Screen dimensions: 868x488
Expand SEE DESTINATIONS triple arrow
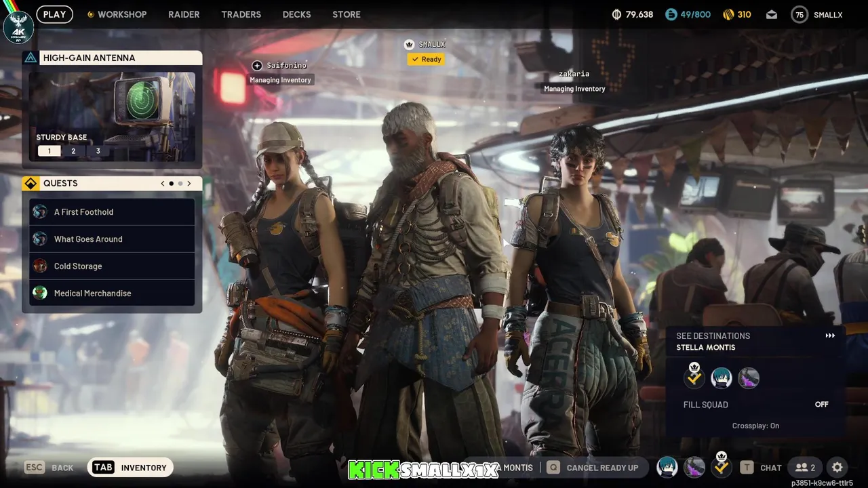(830, 335)
